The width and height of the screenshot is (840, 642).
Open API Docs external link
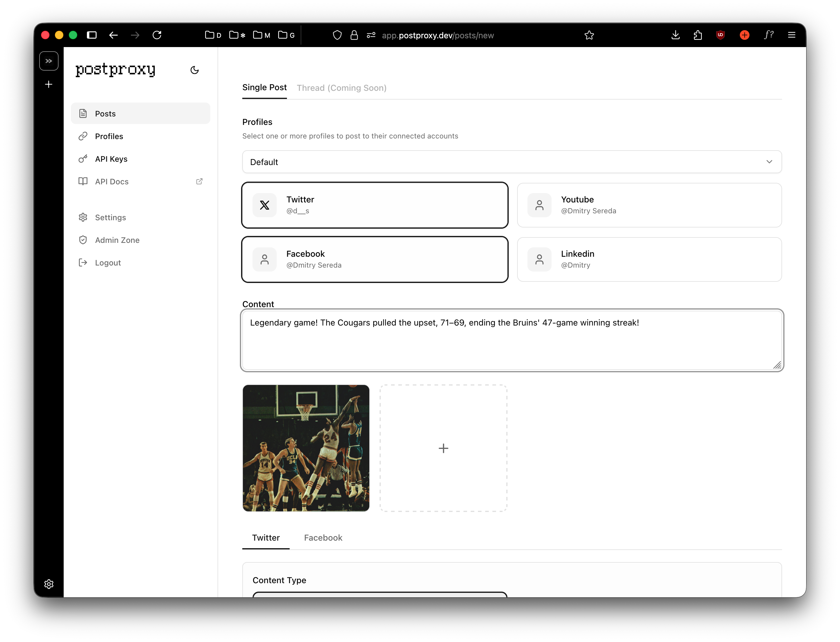click(x=112, y=182)
